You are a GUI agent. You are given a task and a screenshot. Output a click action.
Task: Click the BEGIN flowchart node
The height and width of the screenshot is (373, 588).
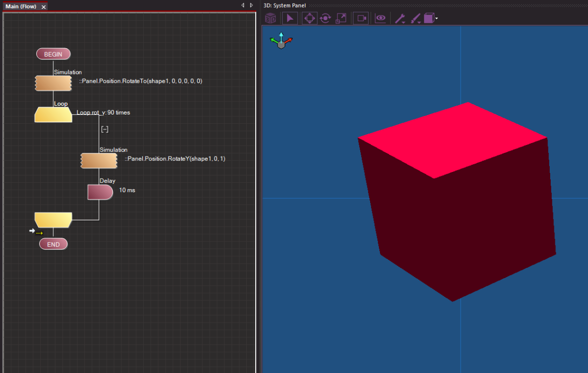click(x=53, y=53)
